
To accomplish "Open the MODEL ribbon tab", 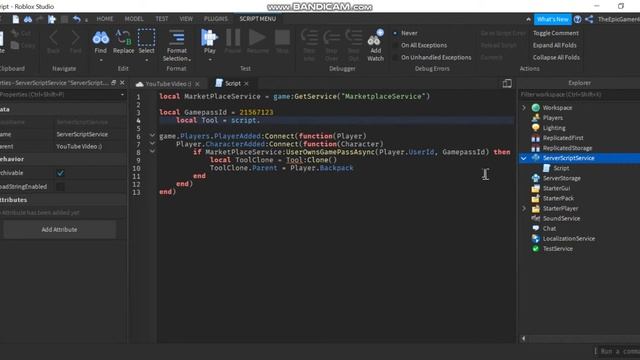I will tap(134, 19).
